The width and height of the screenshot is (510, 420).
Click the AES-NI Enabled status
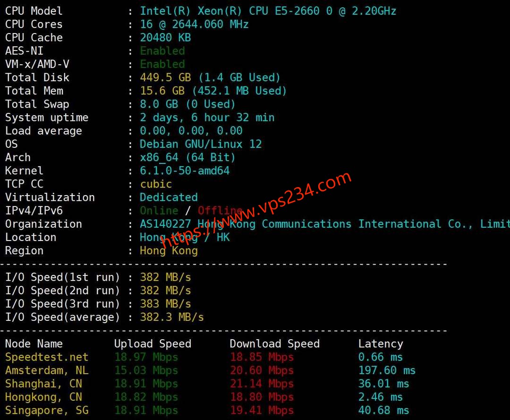162,51
